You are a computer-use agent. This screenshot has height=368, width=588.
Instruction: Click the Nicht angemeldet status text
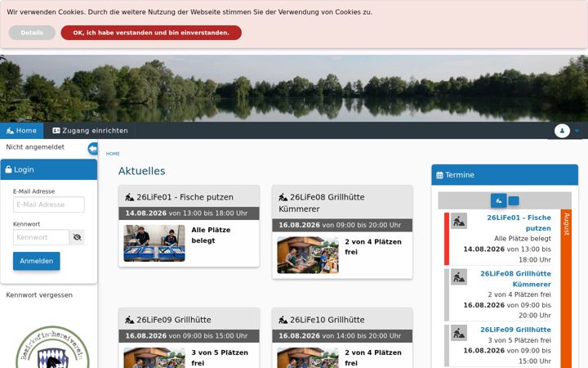pos(35,147)
